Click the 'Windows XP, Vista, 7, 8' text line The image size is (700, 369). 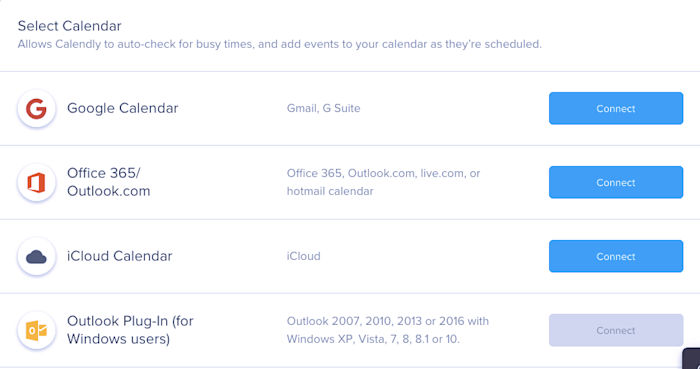coord(373,340)
